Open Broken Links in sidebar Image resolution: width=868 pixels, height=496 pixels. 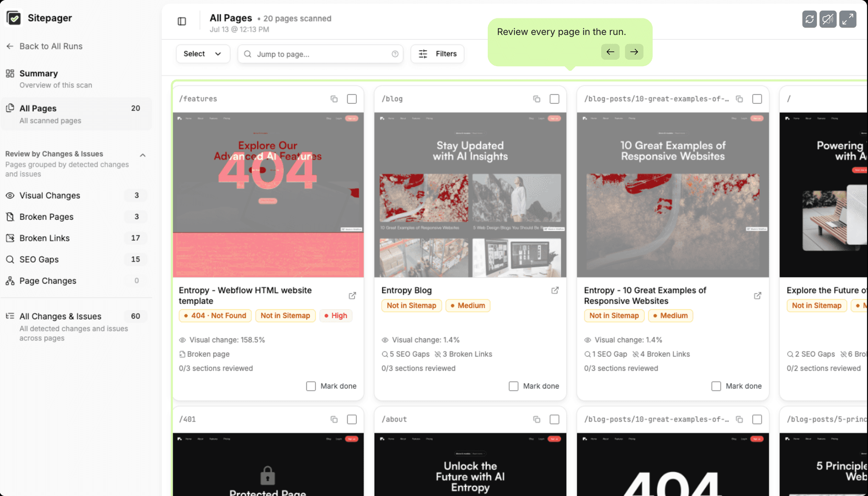pos(76,238)
